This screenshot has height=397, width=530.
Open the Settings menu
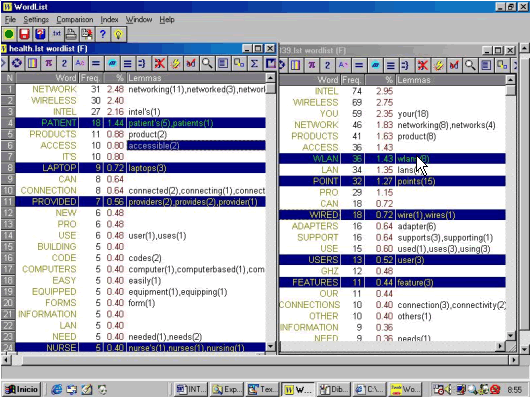tap(36, 20)
